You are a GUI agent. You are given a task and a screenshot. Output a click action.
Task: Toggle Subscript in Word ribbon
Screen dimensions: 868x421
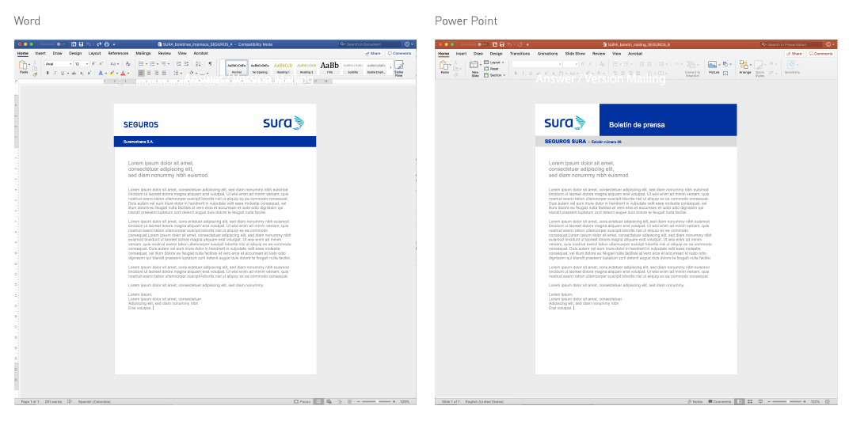[82, 73]
